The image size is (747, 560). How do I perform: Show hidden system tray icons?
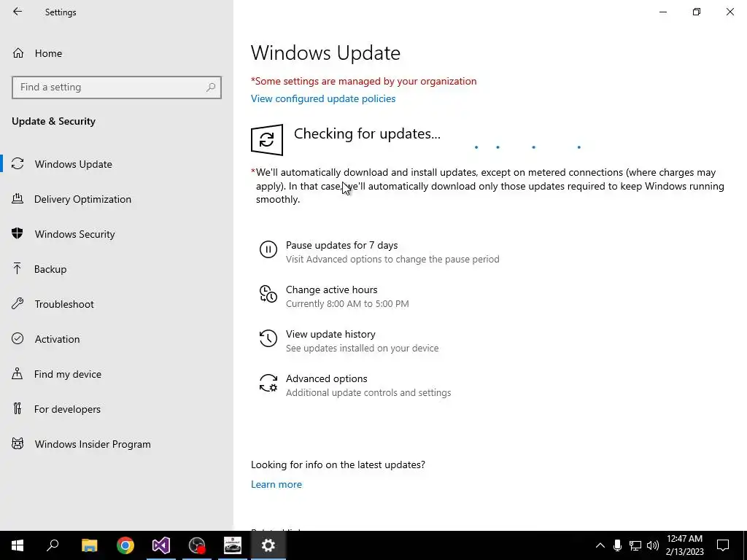click(x=600, y=545)
